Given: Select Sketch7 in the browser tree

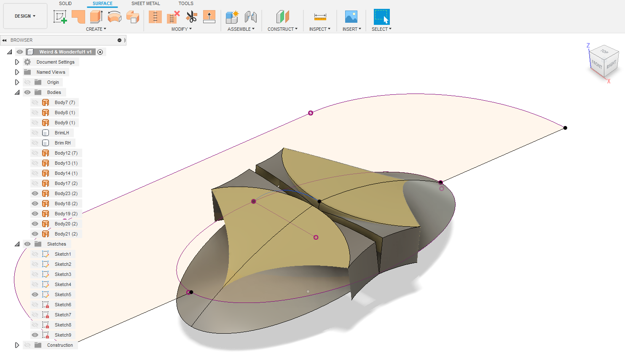Looking at the screenshot, I should [63, 315].
